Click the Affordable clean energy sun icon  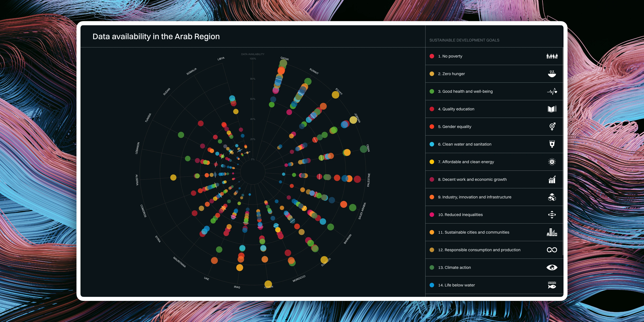pyautogui.click(x=552, y=162)
